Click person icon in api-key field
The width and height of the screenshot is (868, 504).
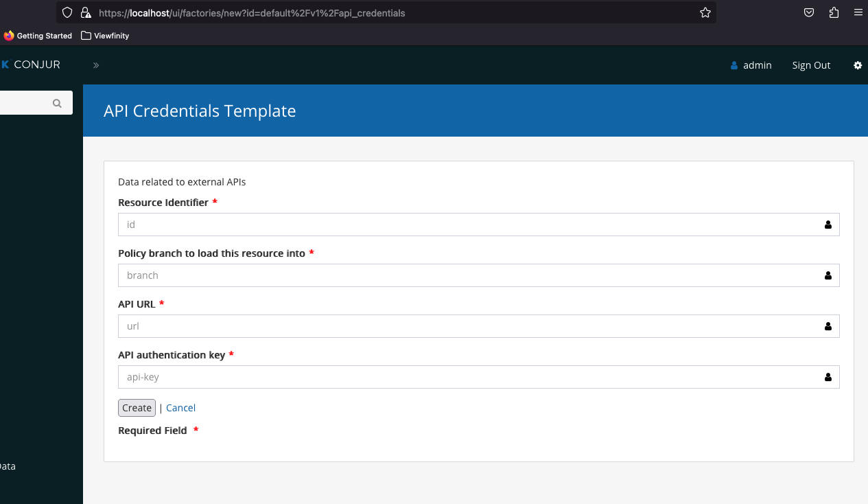coord(828,377)
